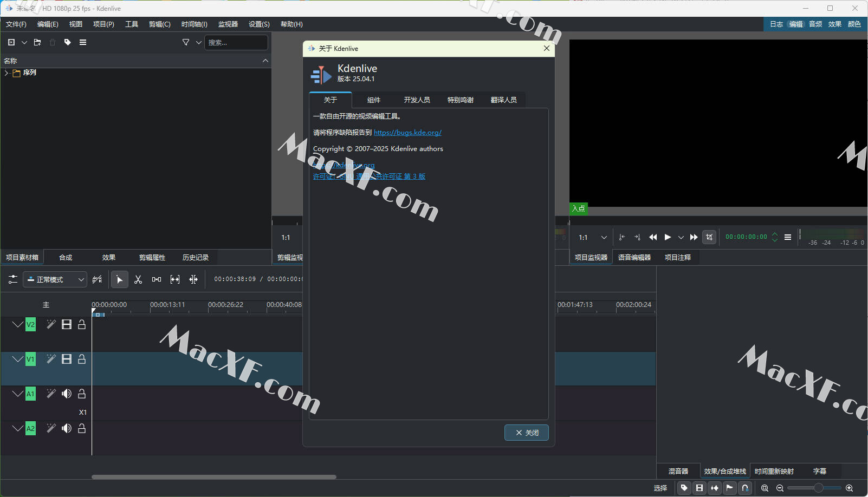The width and height of the screenshot is (868, 497).
Task: Open the 历史记录 tab
Action: [196, 258]
